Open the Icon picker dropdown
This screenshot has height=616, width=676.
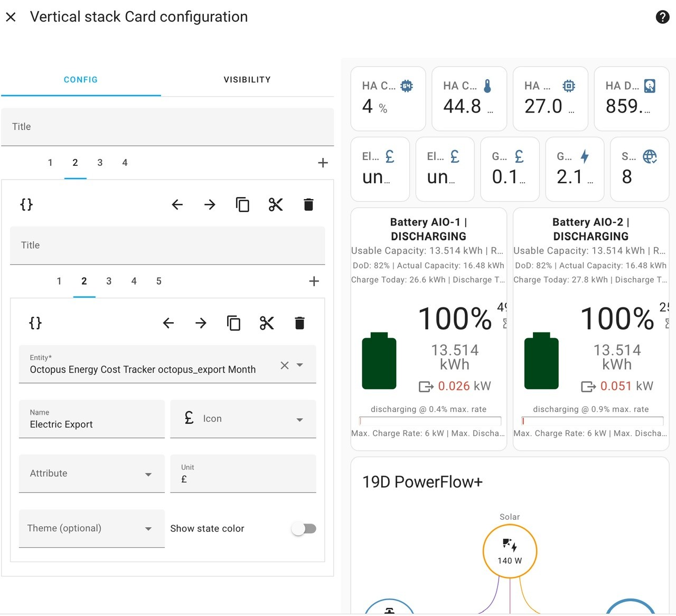click(x=243, y=418)
